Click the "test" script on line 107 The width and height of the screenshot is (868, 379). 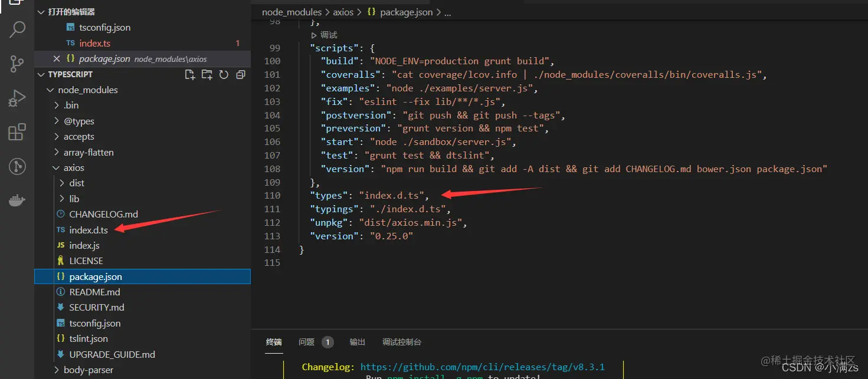(x=337, y=155)
